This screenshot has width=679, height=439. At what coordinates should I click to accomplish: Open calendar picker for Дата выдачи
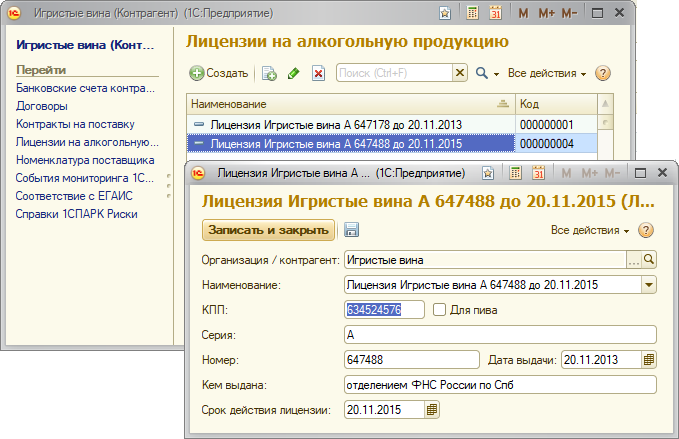649,360
